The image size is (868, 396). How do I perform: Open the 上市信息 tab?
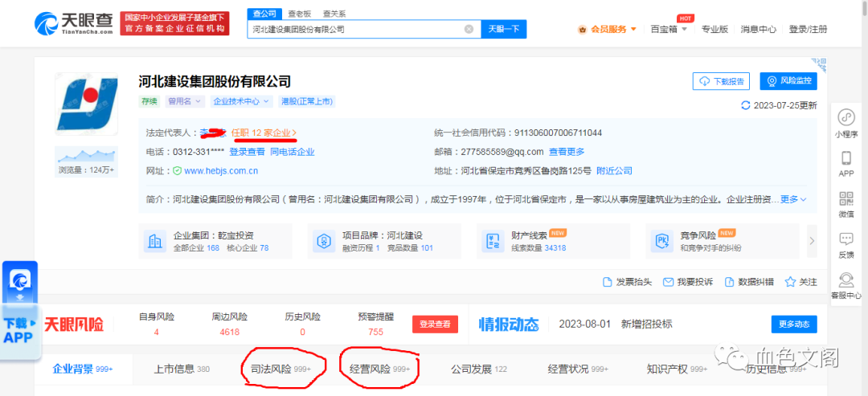pos(182,369)
